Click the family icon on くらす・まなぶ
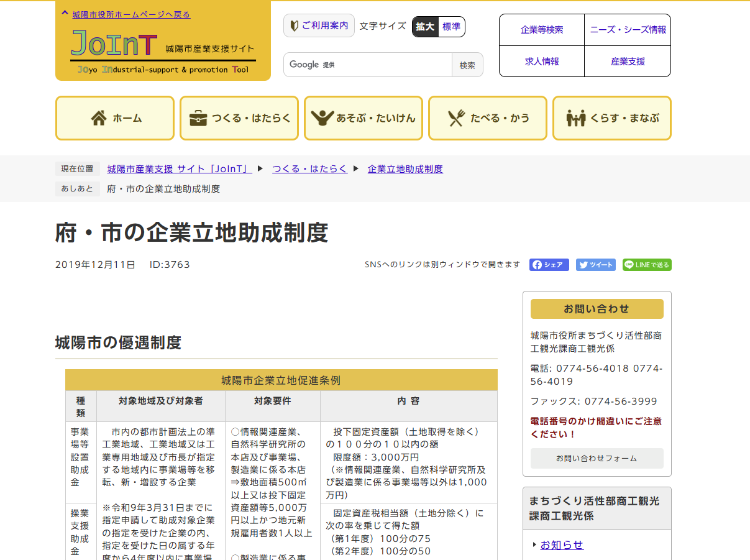 [x=576, y=118]
